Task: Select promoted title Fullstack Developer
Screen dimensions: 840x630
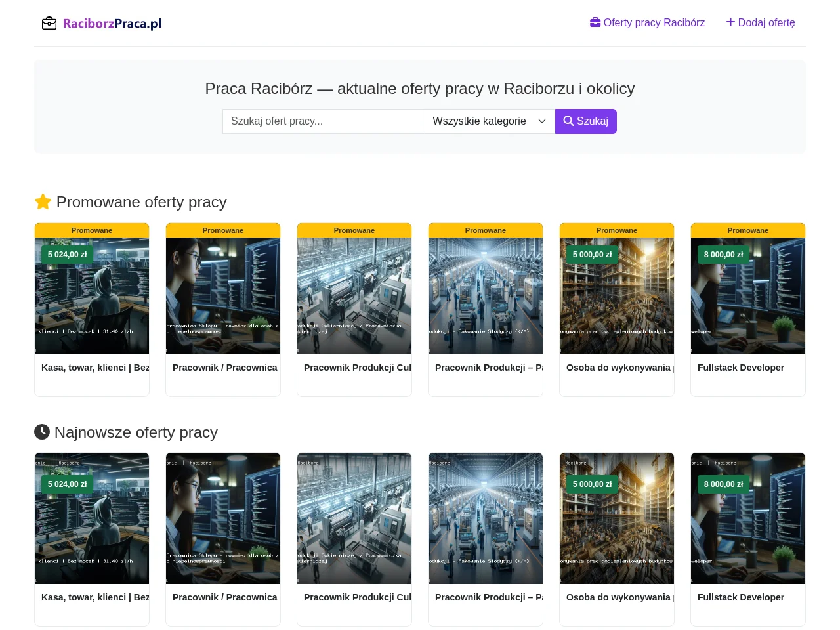Action: [741, 367]
